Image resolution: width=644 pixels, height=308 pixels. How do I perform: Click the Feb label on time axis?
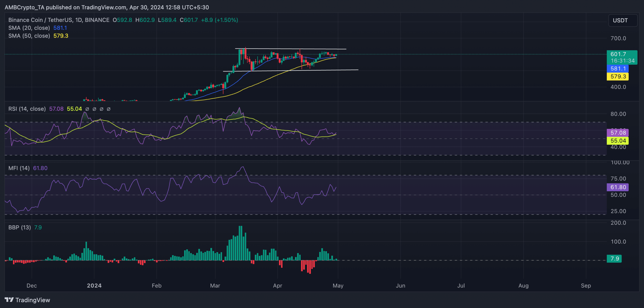(156, 286)
